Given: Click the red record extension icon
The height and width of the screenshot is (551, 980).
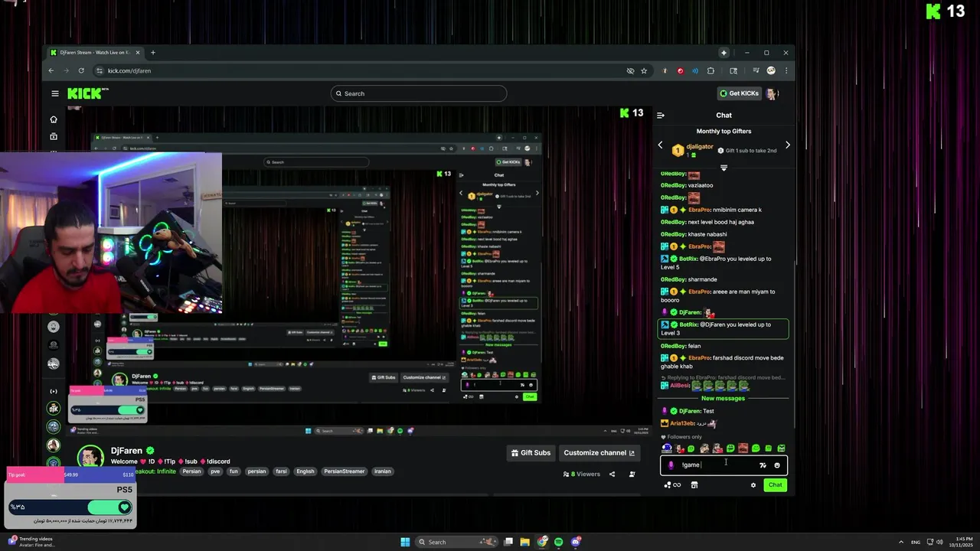Looking at the screenshot, I should pos(680,70).
